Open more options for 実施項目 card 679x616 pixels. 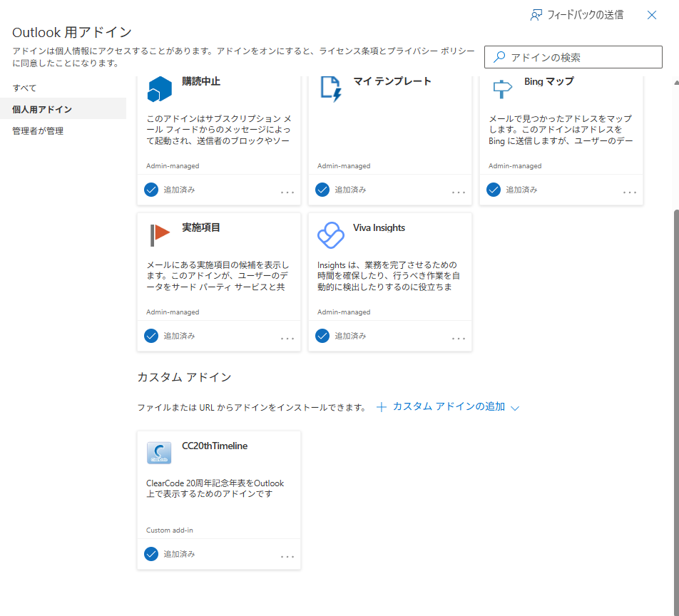(287, 338)
